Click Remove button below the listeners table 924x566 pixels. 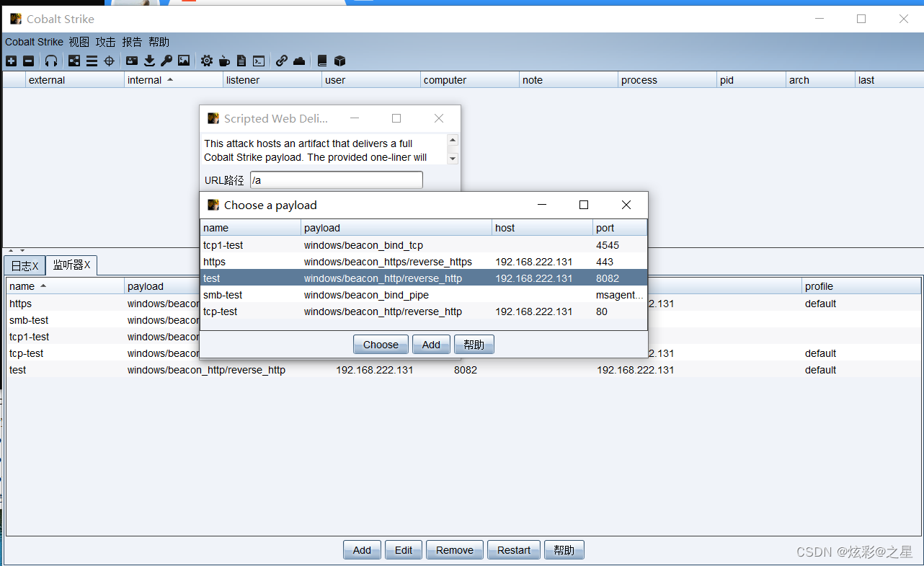pyautogui.click(x=455, y=550)
